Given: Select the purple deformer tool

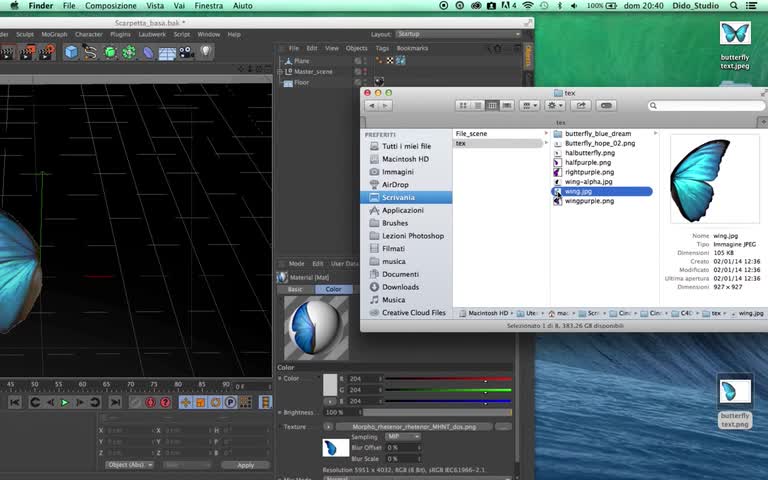Looking at the screenshot, I should tap(148, 52).
